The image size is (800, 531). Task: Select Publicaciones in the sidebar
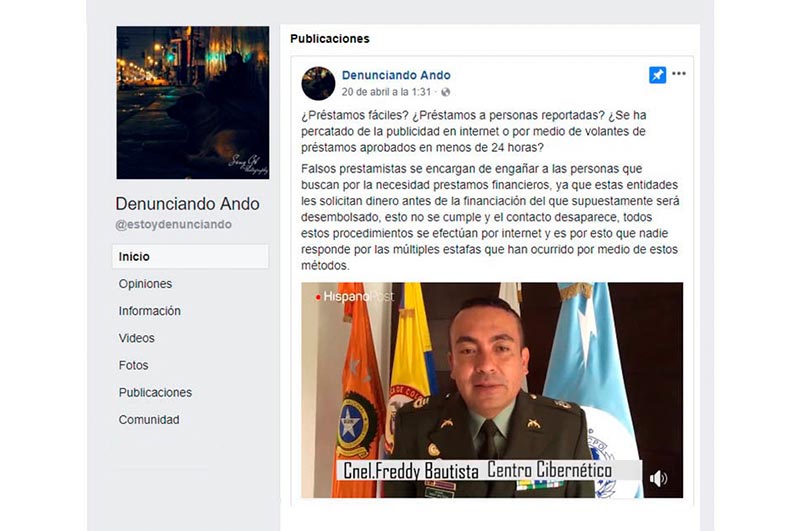pos(155,392)
